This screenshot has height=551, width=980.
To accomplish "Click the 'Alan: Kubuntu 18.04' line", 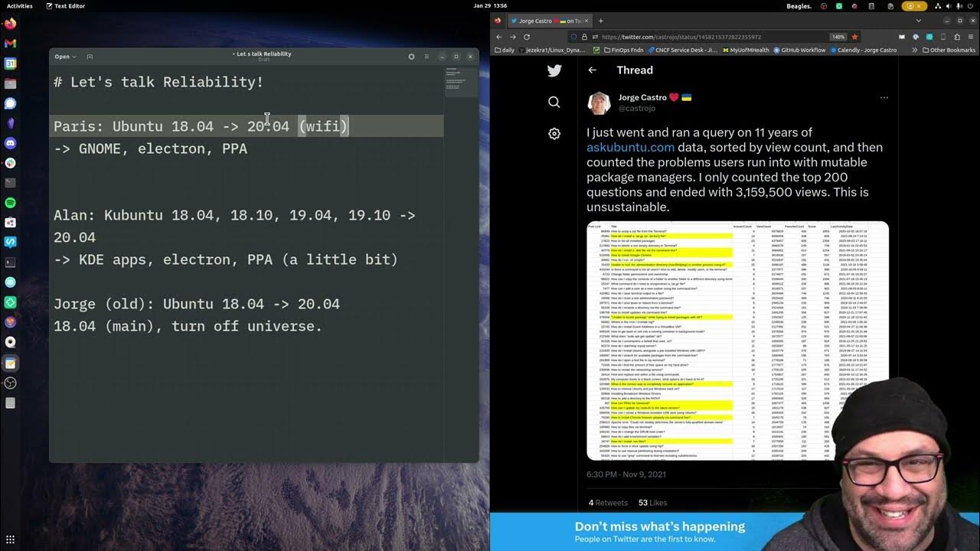I will [234, 215].
